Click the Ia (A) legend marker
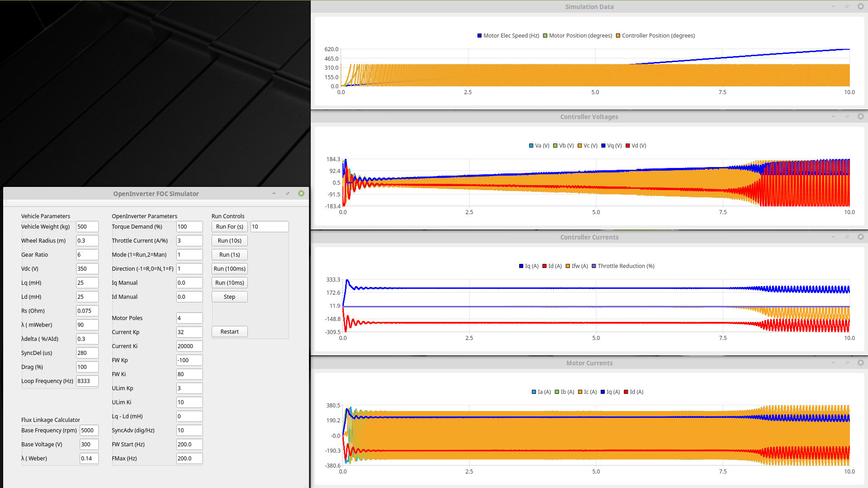The image size is (868, 488). pos(534,392)
